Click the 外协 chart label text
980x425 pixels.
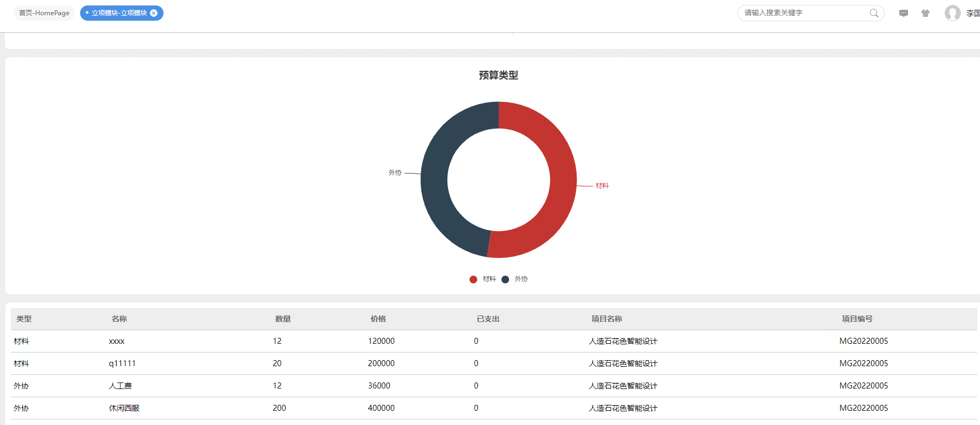[x=395, y=173]
